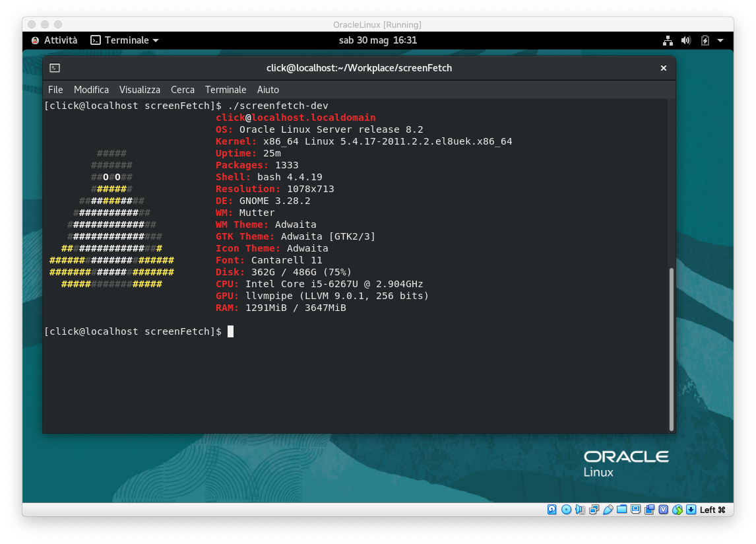Click the Resolution 1078x713 line
Screen dimensions: 756x544
(275, 189)
